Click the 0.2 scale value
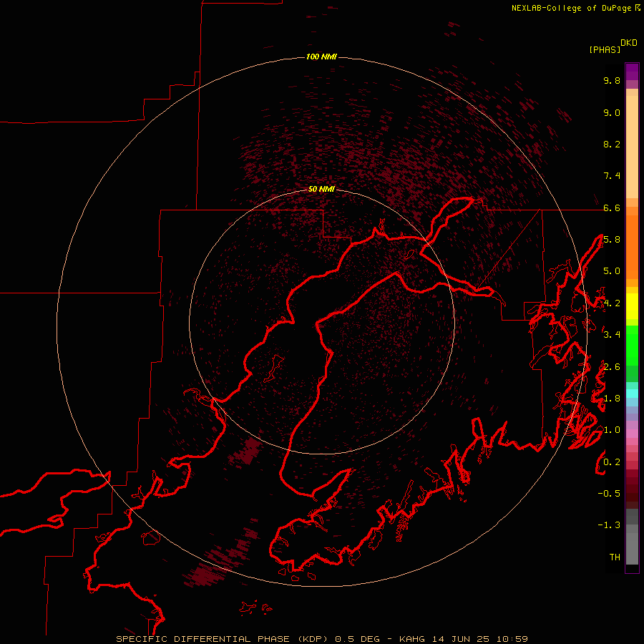This screenshot has width=644, height=644. pos(612,462)
